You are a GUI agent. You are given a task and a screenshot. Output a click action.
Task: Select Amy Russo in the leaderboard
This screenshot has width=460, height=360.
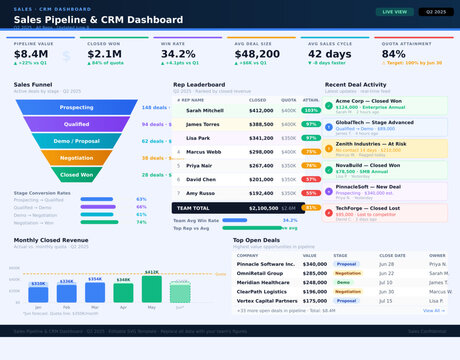pos(247,193)
